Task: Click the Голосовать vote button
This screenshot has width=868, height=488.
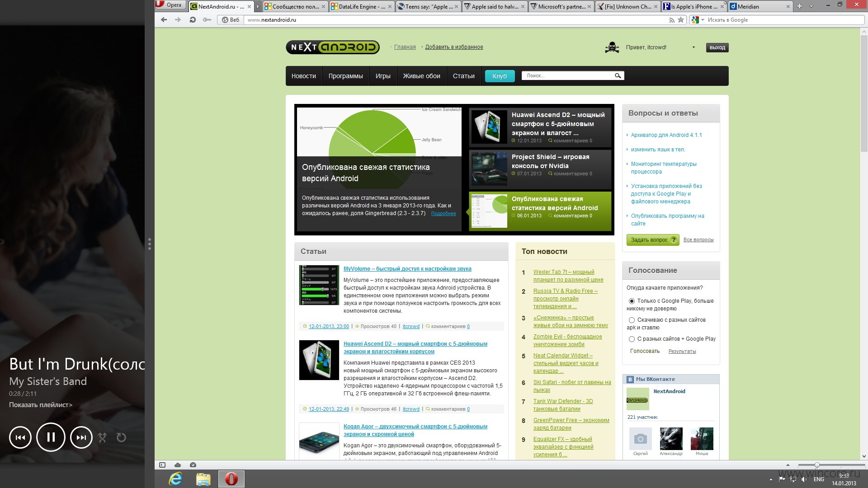Action: [645, 351]
